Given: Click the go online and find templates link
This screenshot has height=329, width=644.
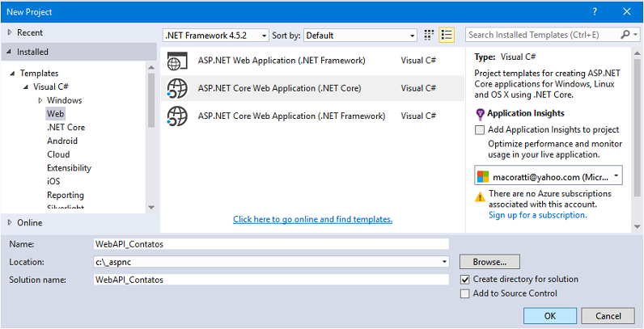Looking at the screenshot, I should [x=313, y=220].
